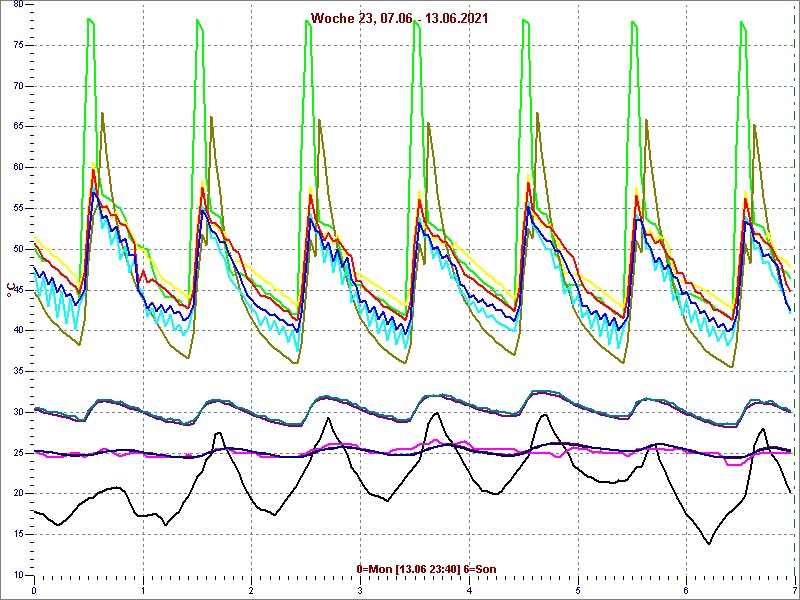Viewport: 800px width, 600px height.
Task: Select the 70 tick label on the vertical axis
Action: point(17,86)
